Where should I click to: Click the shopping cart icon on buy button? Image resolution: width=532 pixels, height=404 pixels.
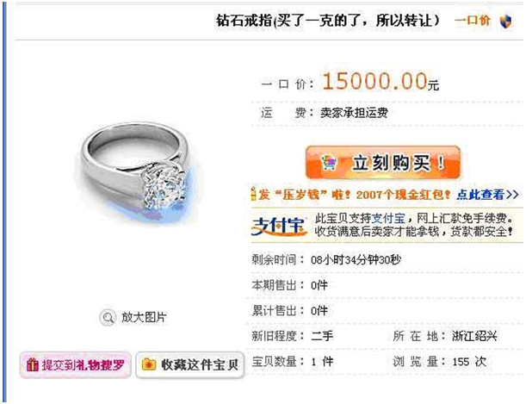329,163
